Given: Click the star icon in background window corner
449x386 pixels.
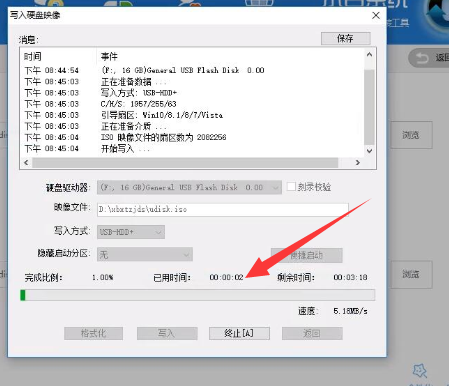Looking at the screenshot, I should [x=419, y=371].
